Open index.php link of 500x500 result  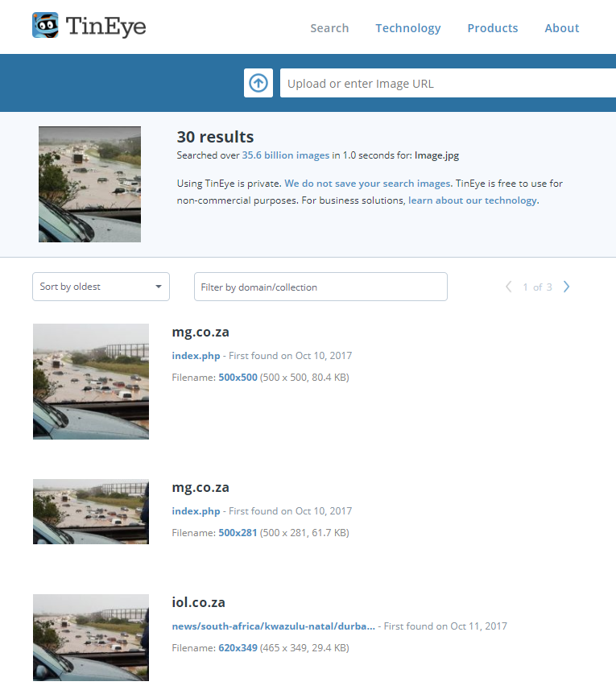(196, 356)
